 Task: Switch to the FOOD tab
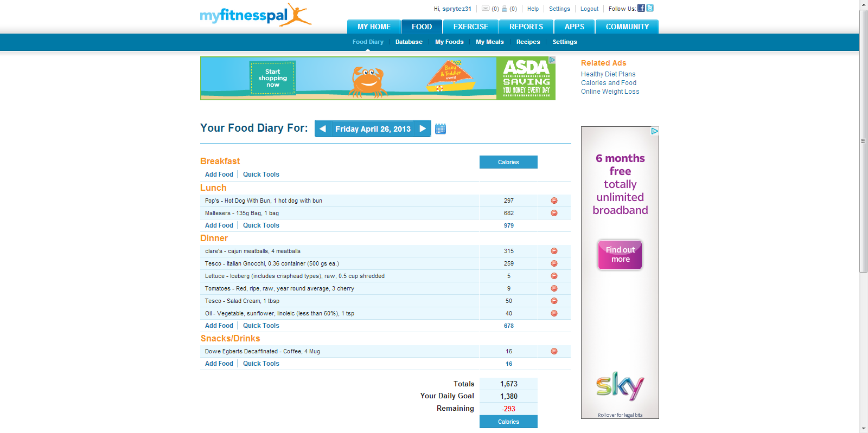coord(422,27)
